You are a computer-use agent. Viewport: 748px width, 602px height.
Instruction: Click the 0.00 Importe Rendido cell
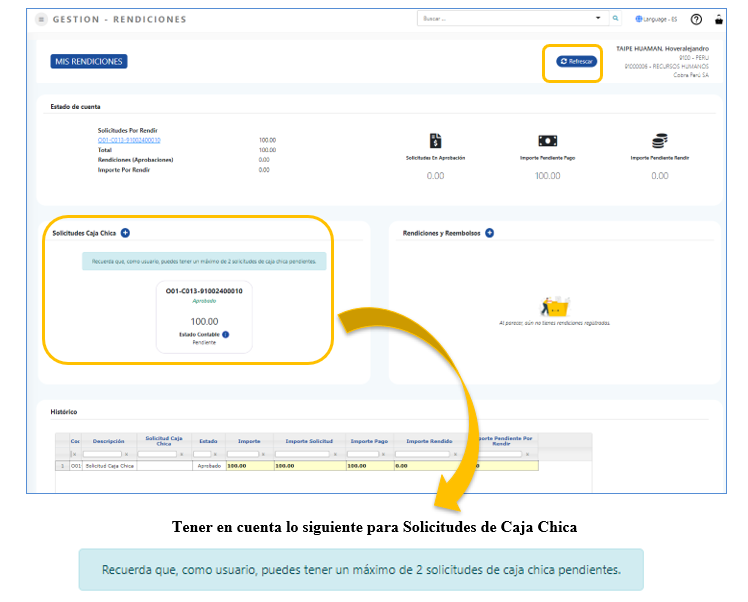click(429, 466)
